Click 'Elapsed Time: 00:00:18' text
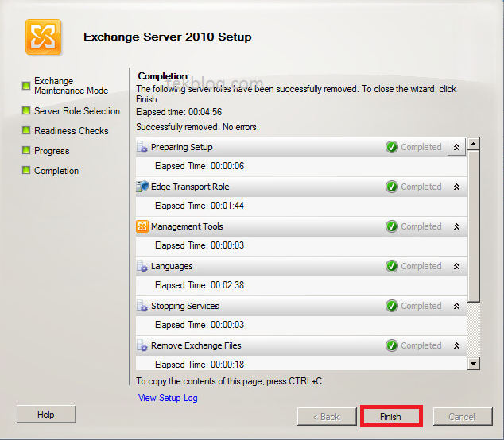Screen dimensions: 504x440 200,365
